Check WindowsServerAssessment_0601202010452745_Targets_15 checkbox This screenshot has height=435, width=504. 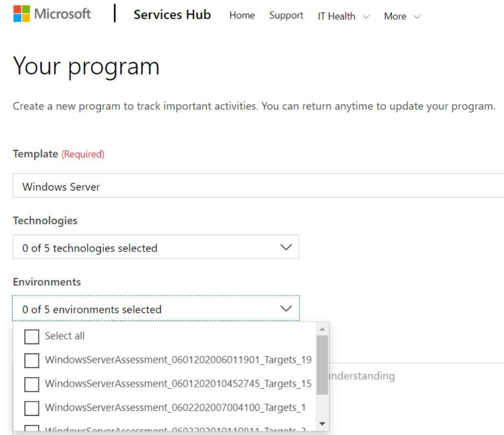click(x=32, y=384)
